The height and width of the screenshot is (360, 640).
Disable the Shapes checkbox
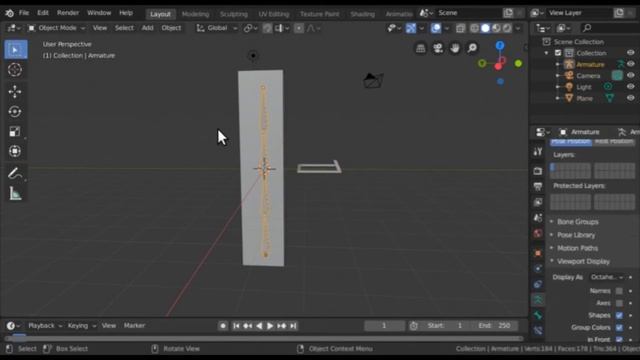(x=619, y=315)
